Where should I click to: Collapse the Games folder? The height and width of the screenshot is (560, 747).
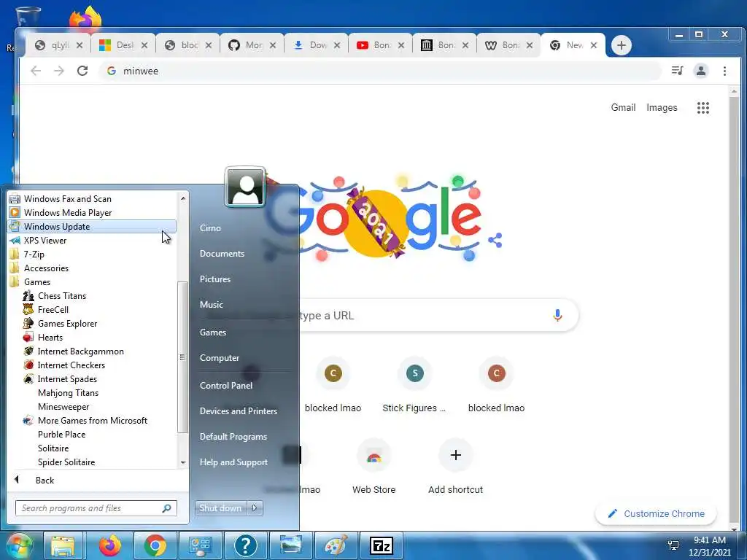point(36,282)
